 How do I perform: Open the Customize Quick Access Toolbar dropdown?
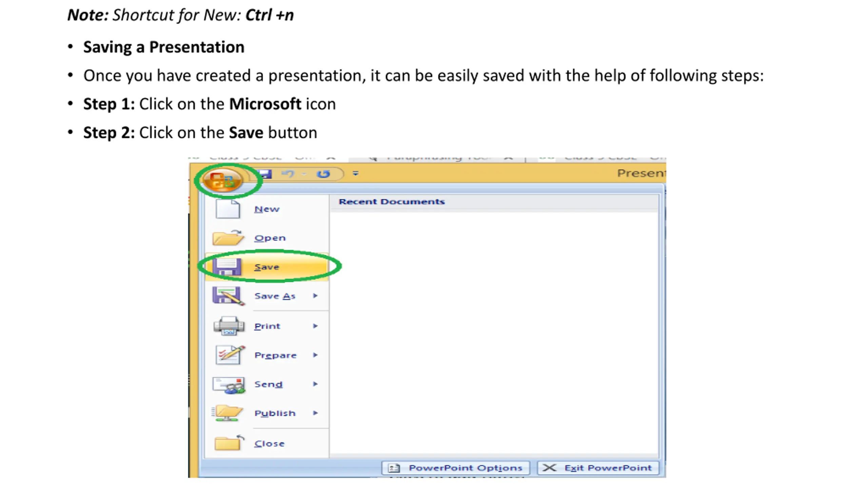[355, 174]
